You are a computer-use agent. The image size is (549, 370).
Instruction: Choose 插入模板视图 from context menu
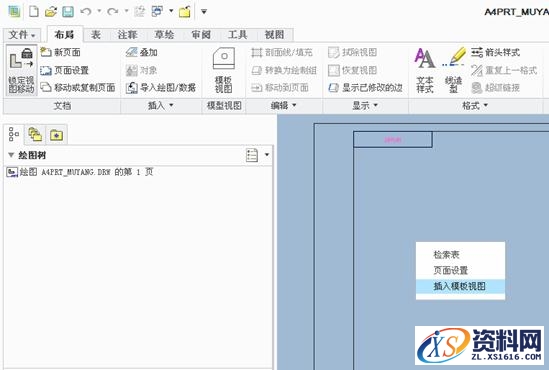pos(460,286)
